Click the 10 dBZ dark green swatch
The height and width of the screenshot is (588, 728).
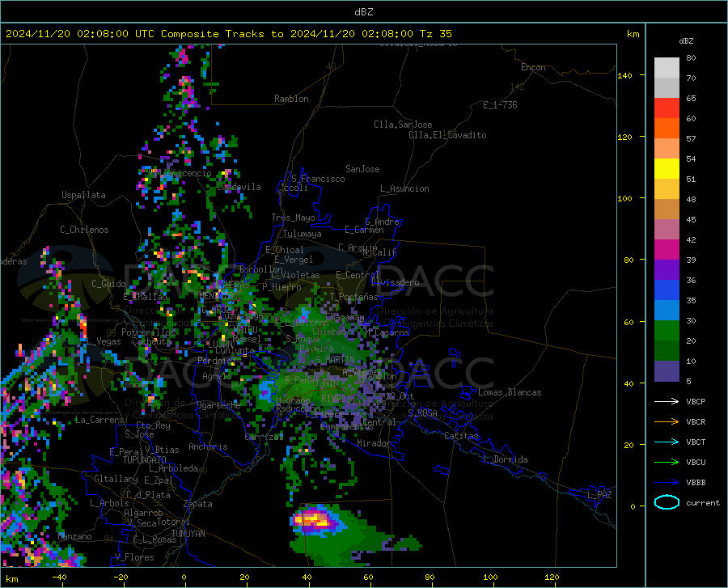coord(667,351)
